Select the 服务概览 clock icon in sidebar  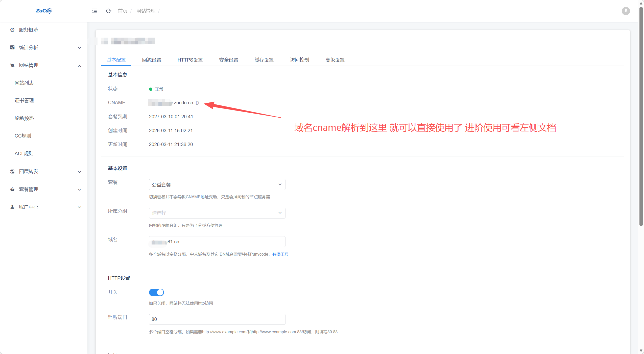pyautogui.click(x=12, y=30)
